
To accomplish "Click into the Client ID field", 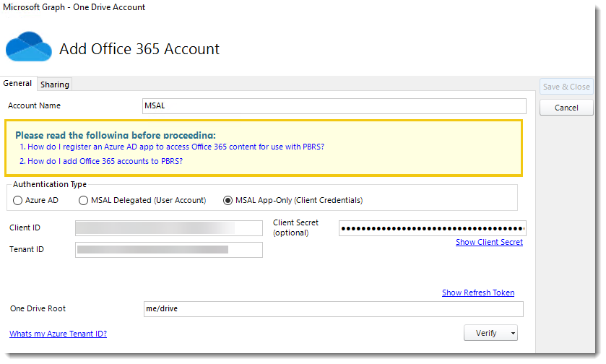I will click(x=169, y=228).
